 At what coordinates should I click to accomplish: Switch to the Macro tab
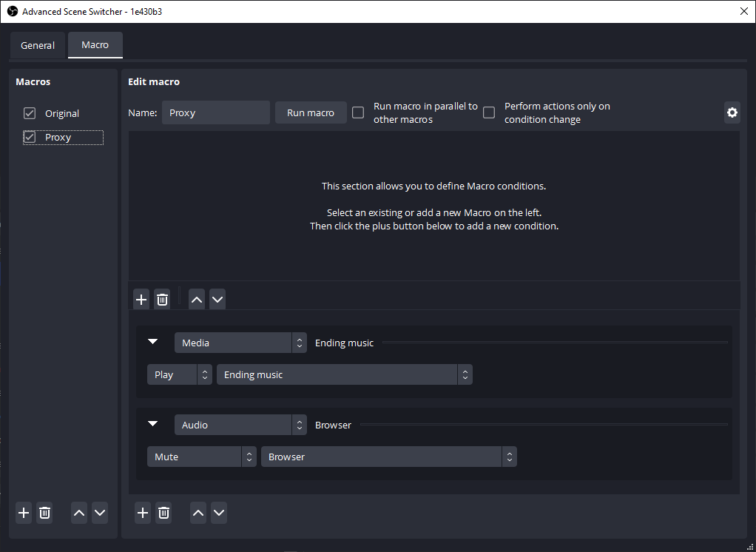click(x=95, y=45)
